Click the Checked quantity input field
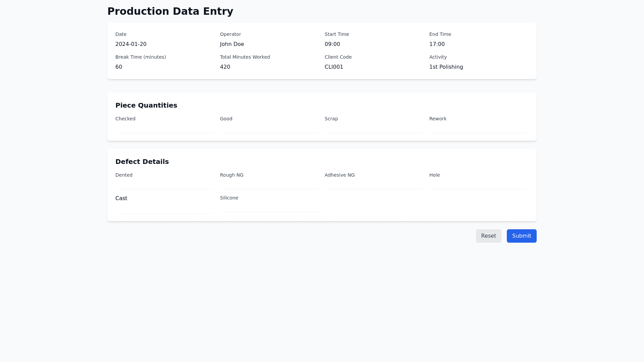The height and width of the screenshot is (362, 644). click(165, 129)
